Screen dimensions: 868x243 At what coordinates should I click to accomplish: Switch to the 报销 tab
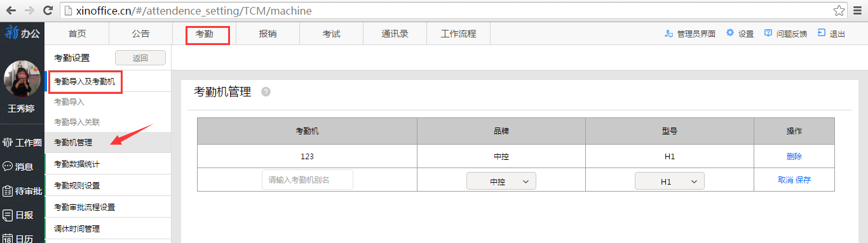click(x=268, y=34)
